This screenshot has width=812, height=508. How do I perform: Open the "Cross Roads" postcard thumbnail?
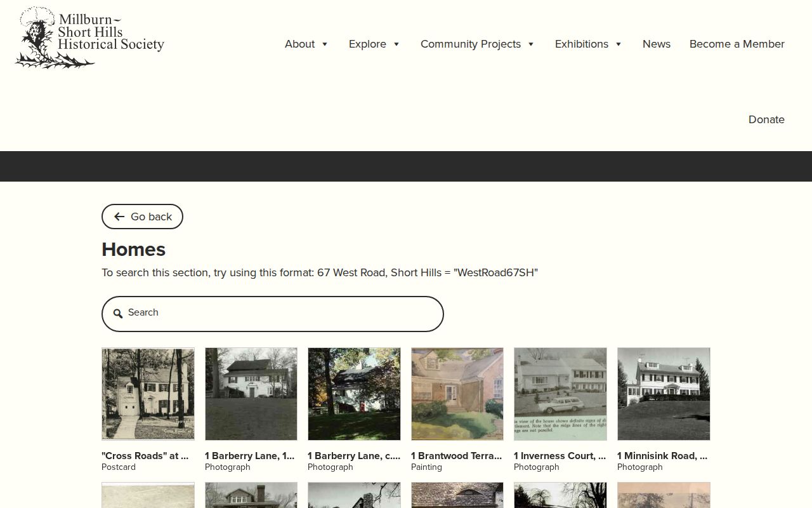click(x=148, y=394)
